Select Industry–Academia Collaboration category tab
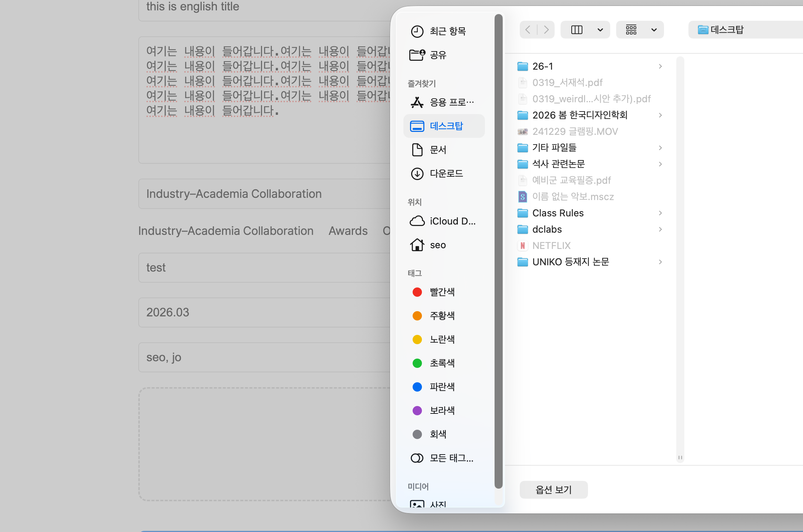 point(226,231)
